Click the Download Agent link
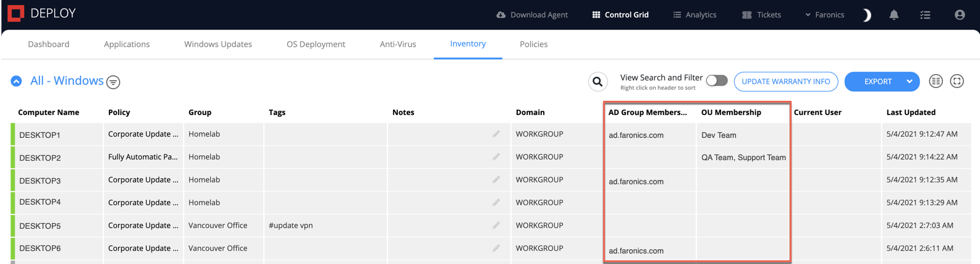Screen dimensions: 980x264 [532, 15]
